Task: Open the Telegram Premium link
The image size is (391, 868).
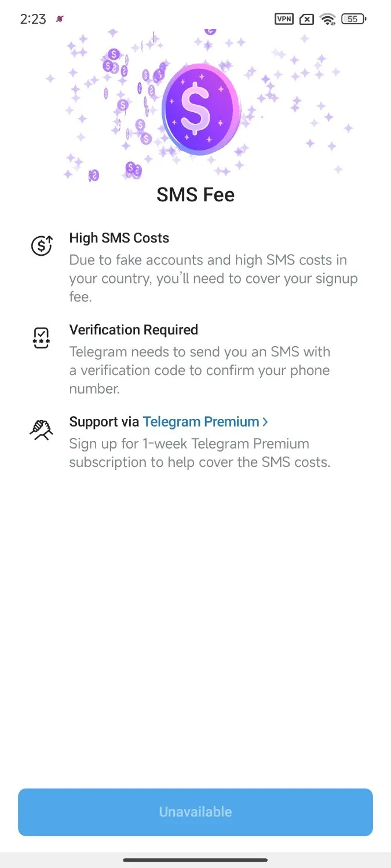Action: (x=201, y=422)
